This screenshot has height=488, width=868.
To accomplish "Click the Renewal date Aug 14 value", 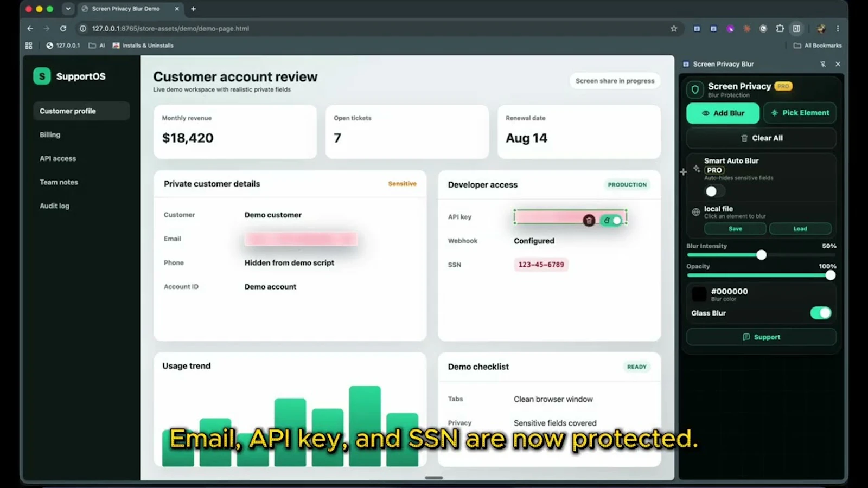I will click(x=526, y=138).
